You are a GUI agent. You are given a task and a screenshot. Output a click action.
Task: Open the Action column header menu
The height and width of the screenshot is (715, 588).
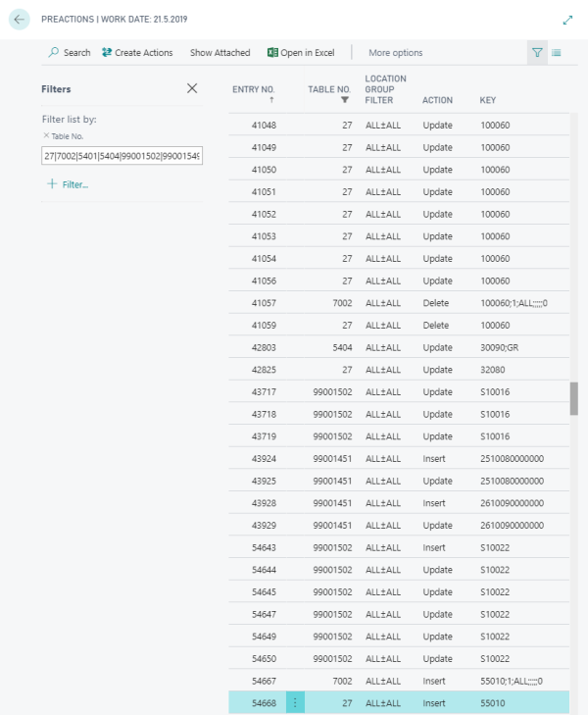[x=437, y=100]
